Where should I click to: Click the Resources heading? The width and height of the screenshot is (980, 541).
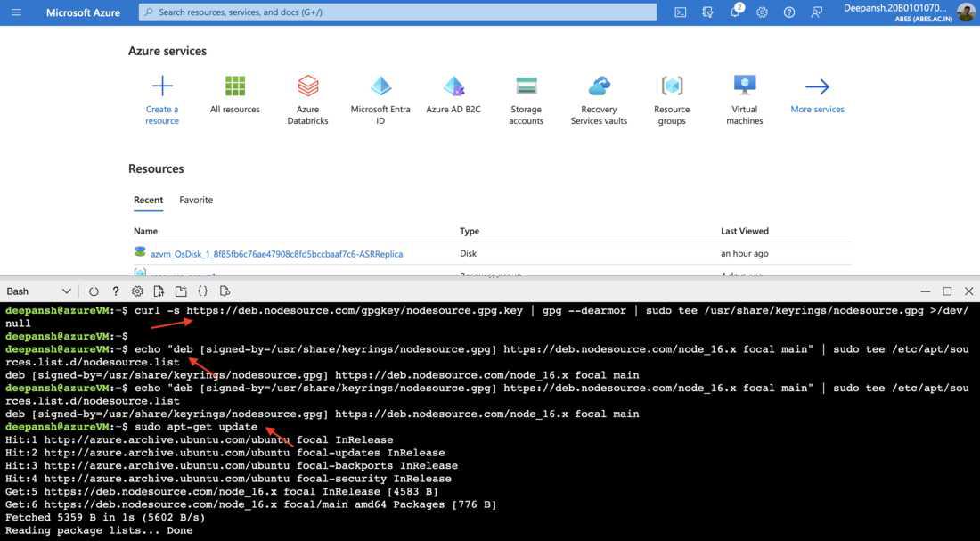coord(156,168)
